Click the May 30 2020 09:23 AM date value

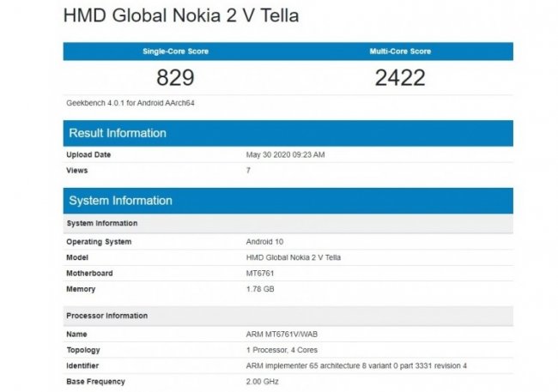pos(285,155)
